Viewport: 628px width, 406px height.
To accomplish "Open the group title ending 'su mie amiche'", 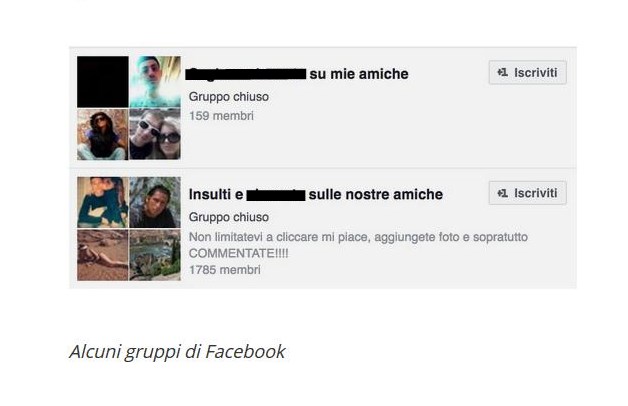I will (x=297, y=74).
